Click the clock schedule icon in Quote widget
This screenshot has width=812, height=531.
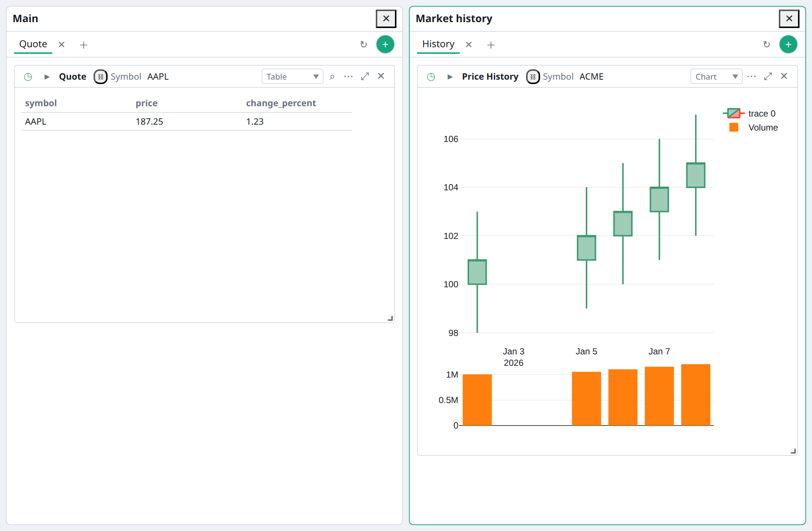coord(28,77)
